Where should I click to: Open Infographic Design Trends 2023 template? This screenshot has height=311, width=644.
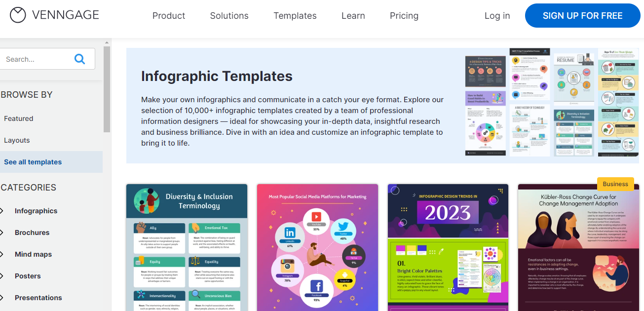(x=448, y=247)
